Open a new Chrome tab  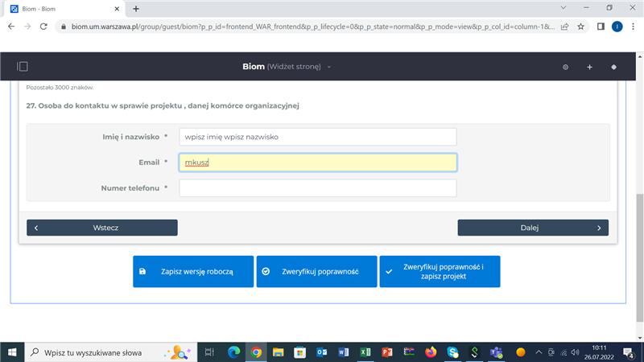pyautogui.click(x=135, y=8)
